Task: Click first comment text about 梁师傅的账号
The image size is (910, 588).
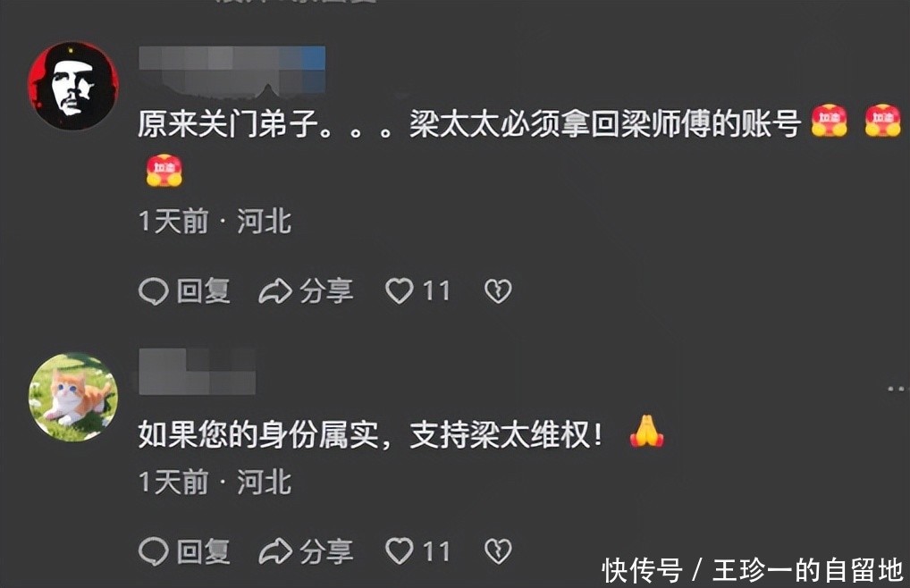Action: coord(469,123)
